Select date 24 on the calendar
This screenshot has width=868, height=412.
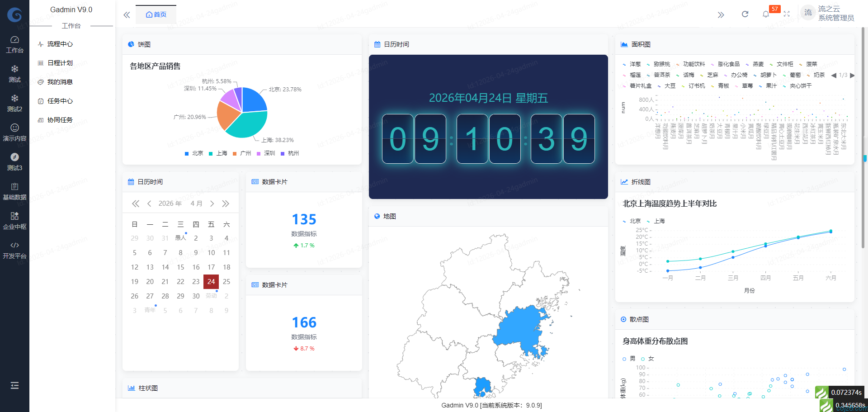click(211, 281)
